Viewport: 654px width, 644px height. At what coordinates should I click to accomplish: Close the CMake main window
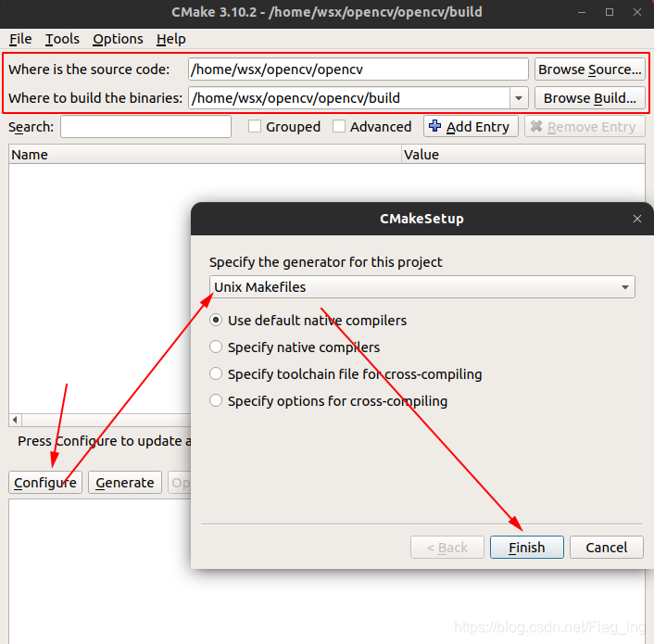coord(637,13)
